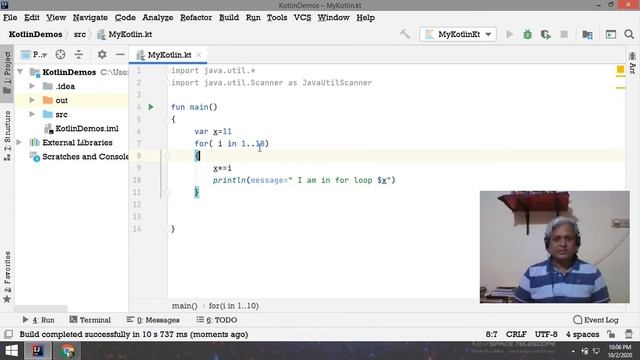The image size is (640, 360).
Task: Click the webcam video overlay thumbnail
Action: pyautogui.click(x=555, y=247)
